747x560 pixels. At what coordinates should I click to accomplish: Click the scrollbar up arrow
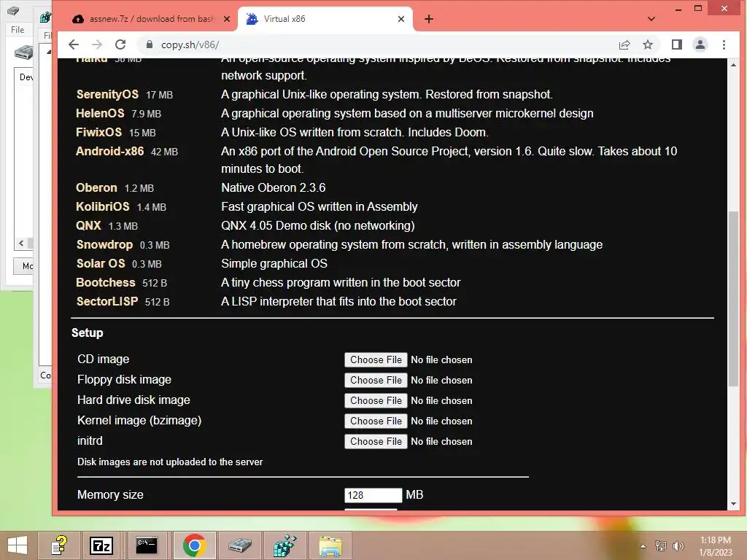pyautogui.click(x=733, y=65)
